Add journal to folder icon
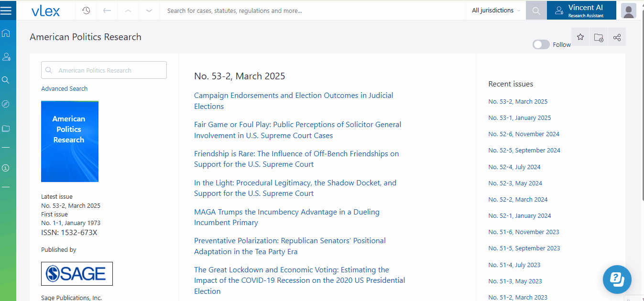Image resolution: width=644 pixels, height=301 pixels. point(599,37)
